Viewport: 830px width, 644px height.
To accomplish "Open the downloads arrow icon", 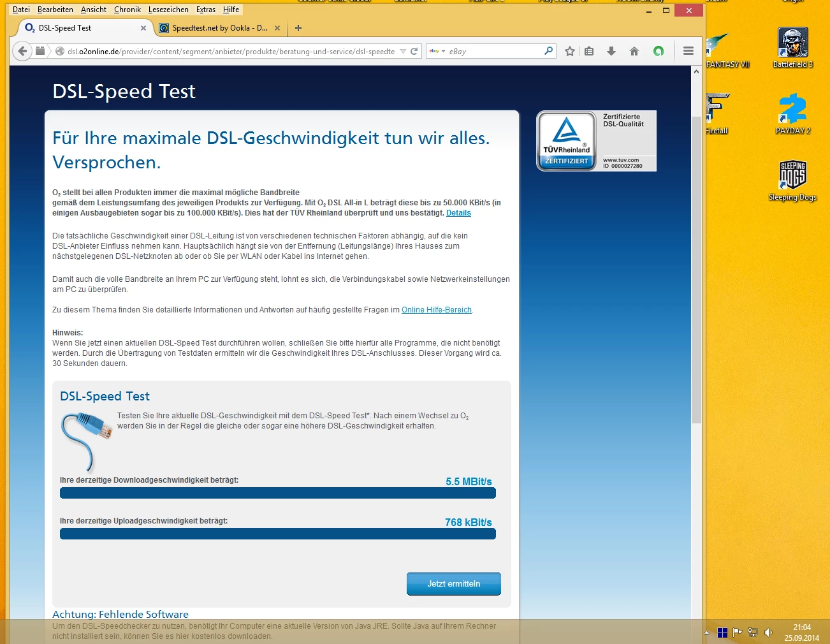I will point(611,51).
